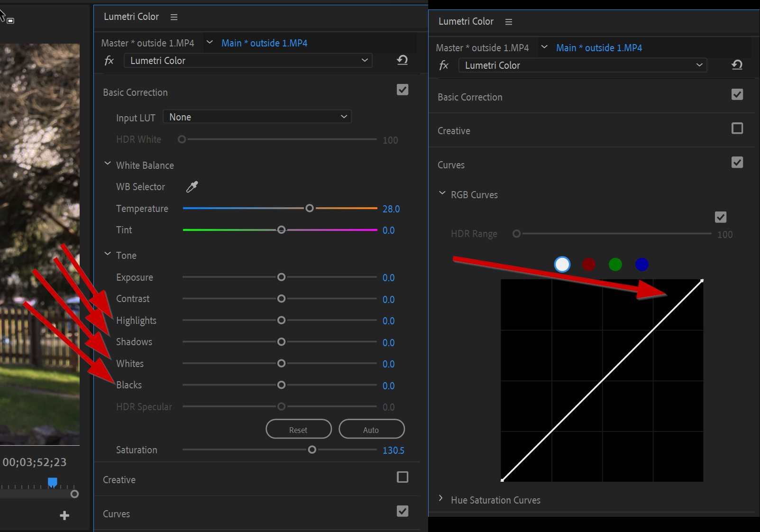Click the blue playhead marker on the mini timeline
Viewport: 760px width, 532px height.
click(52, 481)
